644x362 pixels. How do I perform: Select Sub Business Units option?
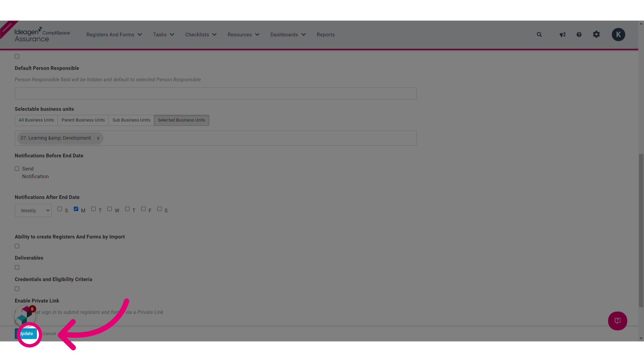[x=131, y=120]
